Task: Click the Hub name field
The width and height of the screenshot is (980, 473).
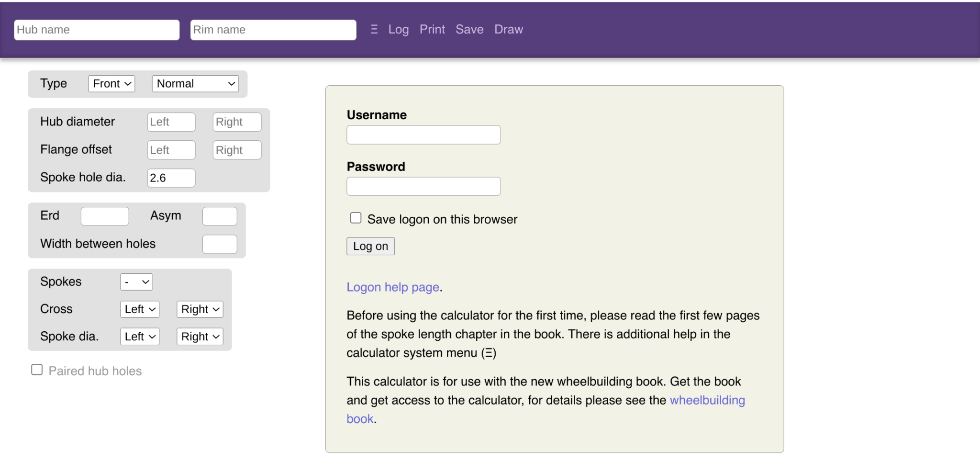Action: (x=97, y=30)
